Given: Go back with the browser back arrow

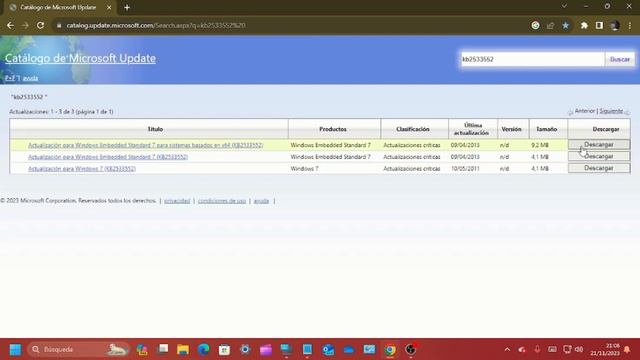Looking at the screenshot, I should click(x=11, y=25).
